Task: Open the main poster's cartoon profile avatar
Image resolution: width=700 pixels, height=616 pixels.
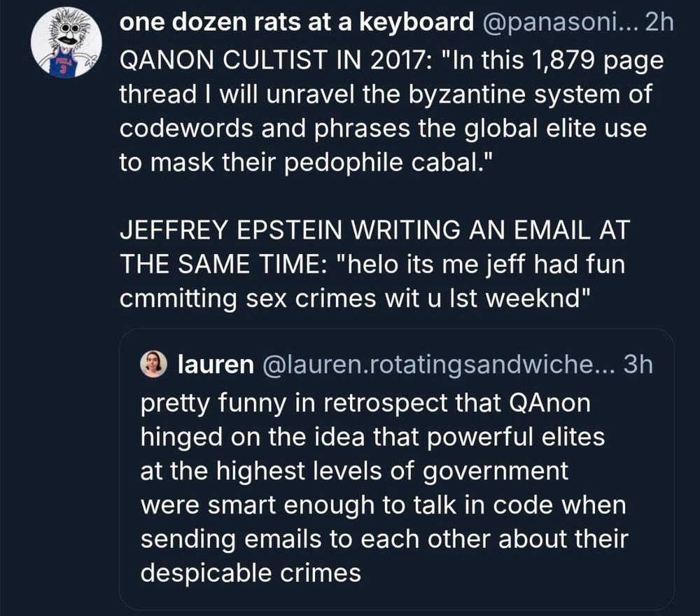Action: click(66, 46)
